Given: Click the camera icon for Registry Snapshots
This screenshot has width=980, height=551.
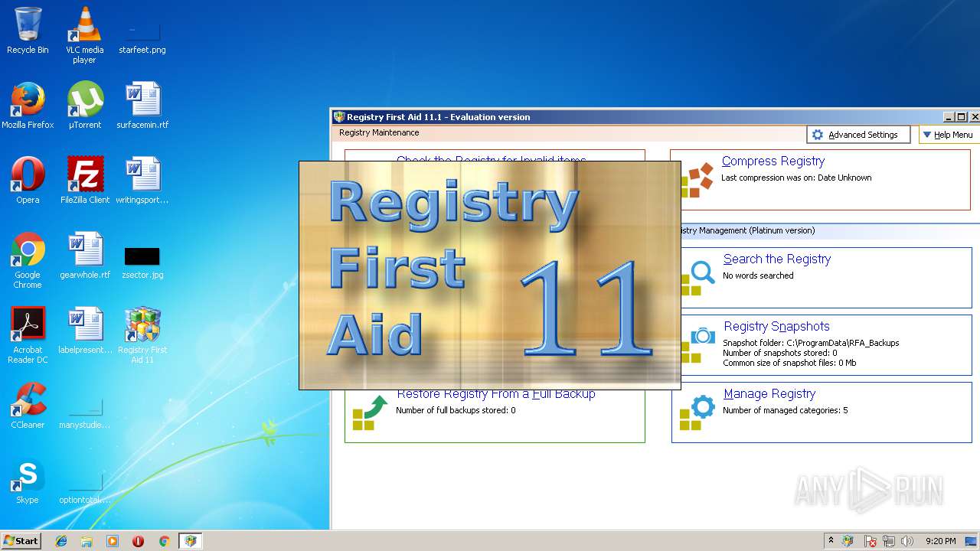Looking at the screenshot, I should point(697,344).
